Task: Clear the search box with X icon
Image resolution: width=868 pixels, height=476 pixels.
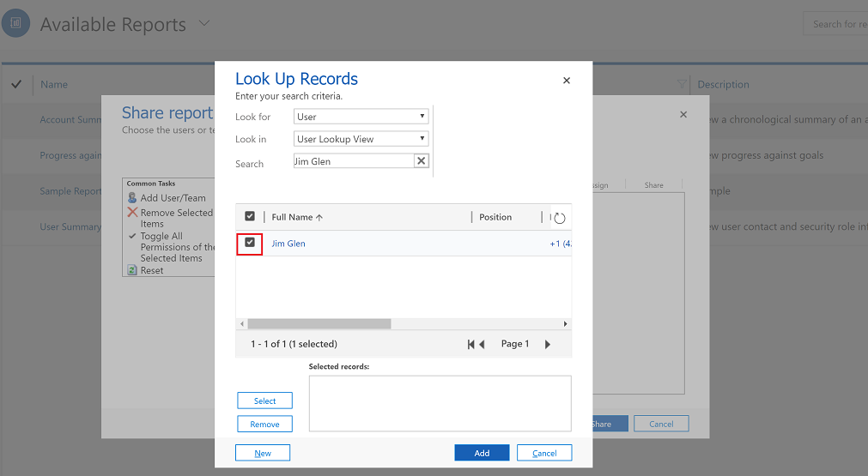Action: (x=421, y=161)
